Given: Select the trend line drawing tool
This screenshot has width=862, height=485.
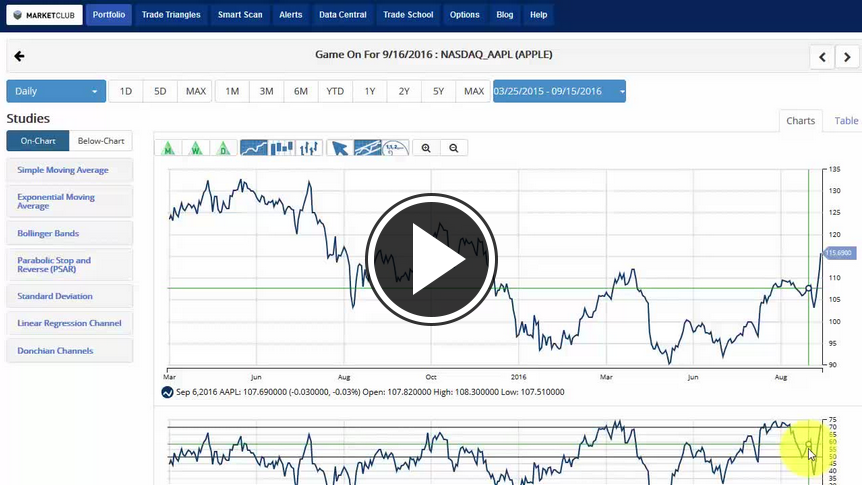Looking at the screenshot, I should (367, 147).
